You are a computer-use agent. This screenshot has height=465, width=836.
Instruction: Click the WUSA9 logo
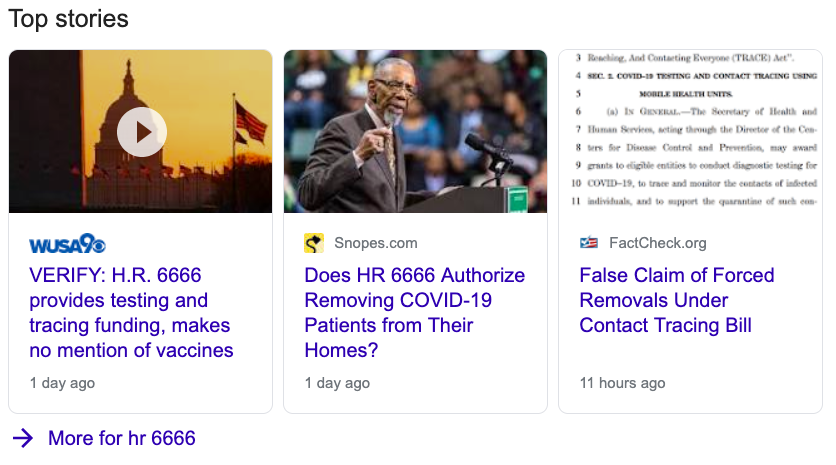pyautogui.click(x=67, y=244)
